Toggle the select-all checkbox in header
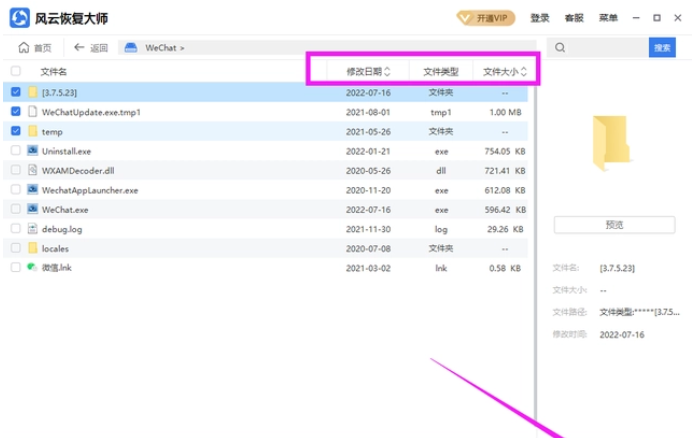Screen dimensions: 694x438 (x=15, y=71)
